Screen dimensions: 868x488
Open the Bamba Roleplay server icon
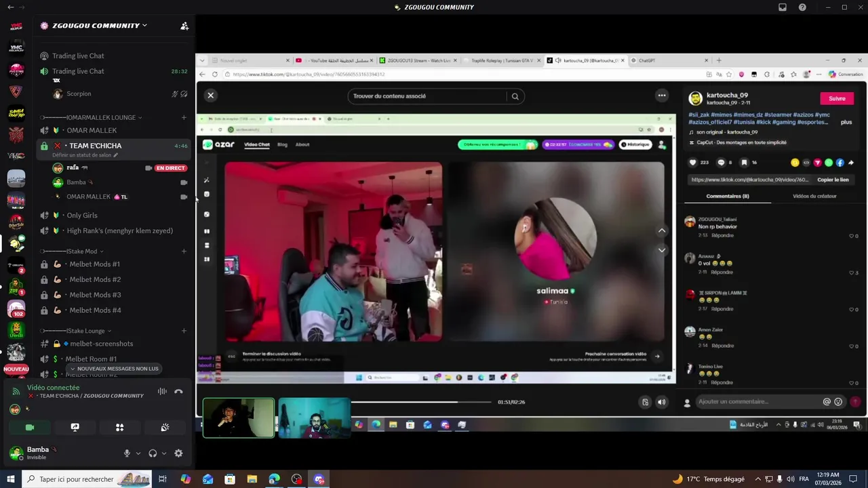tap(16, 113)
